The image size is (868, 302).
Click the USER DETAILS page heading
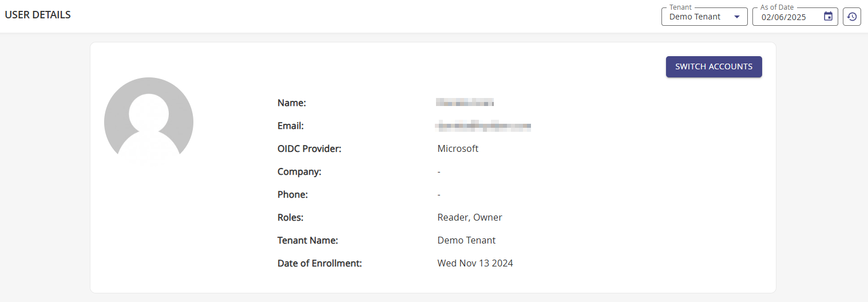(x=38, y=15)
